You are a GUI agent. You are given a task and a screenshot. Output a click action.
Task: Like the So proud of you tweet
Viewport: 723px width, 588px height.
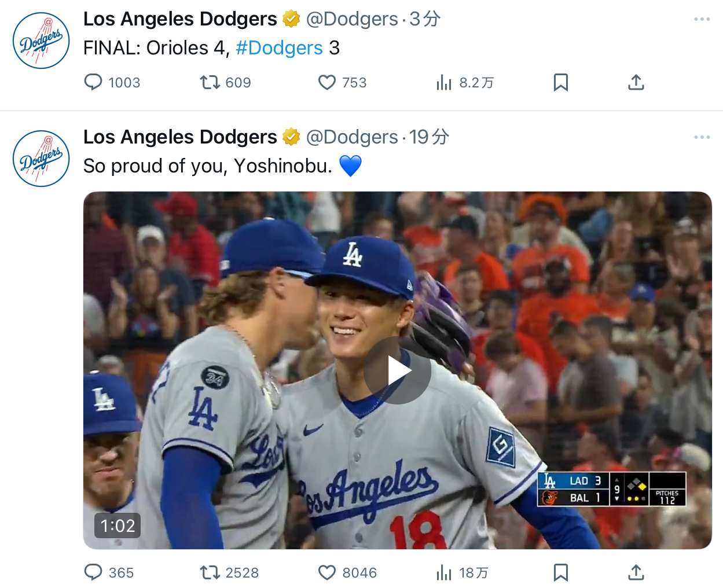click(x=327, y=572)
